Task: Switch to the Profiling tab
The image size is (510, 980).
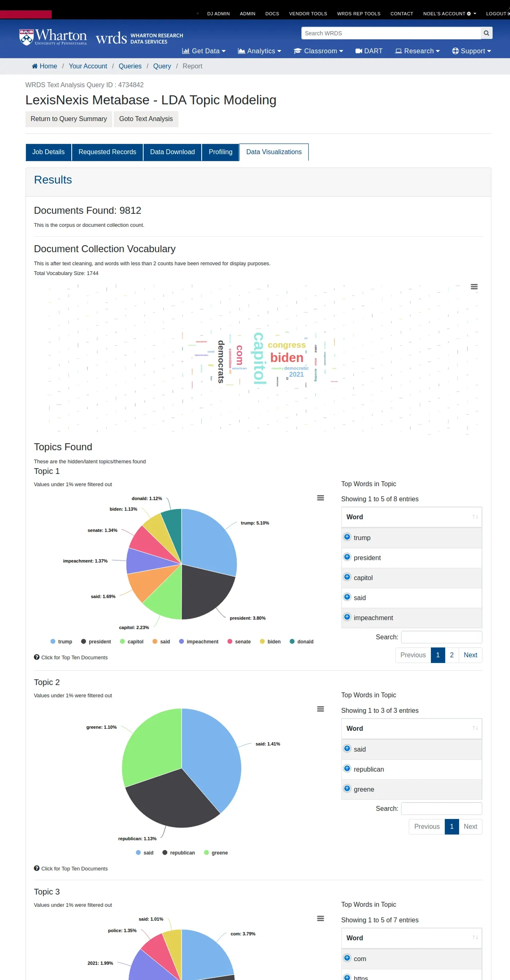Action: [x=220, y=152]
